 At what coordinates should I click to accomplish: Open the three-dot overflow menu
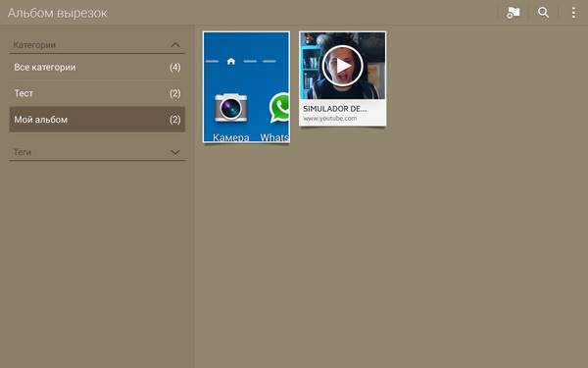pyautogui.click(x=573, y=13)
